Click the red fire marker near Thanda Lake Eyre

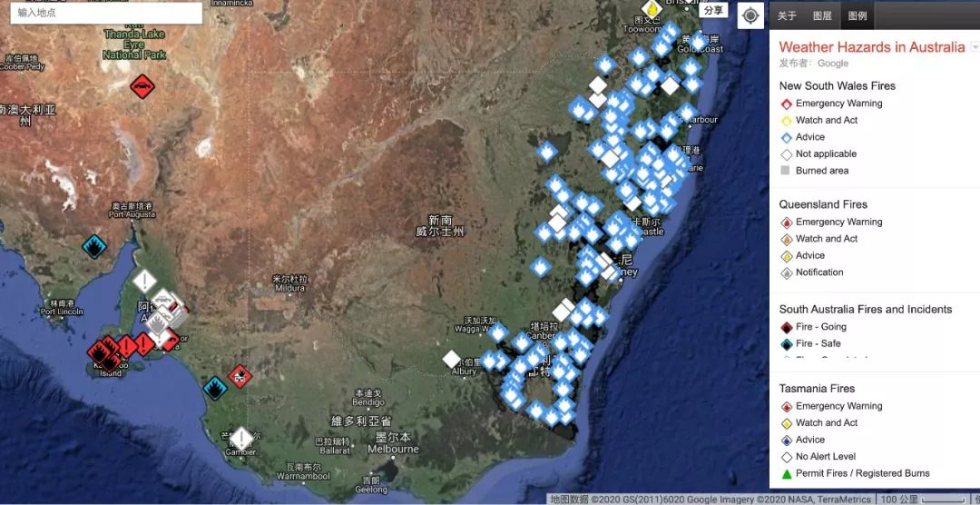point(142,86)
